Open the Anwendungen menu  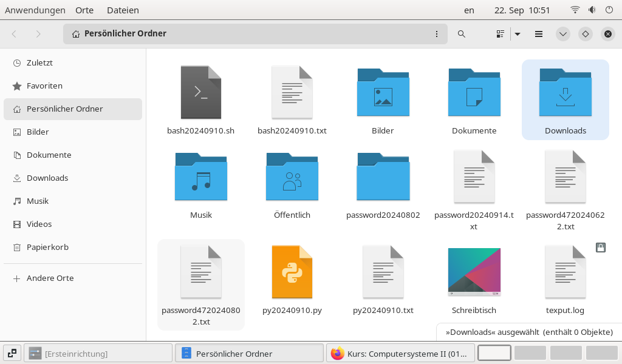point(33,10)
